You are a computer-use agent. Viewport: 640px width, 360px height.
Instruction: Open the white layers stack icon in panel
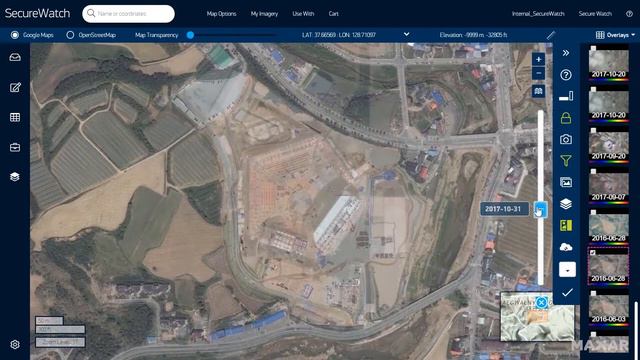(566, 204)
